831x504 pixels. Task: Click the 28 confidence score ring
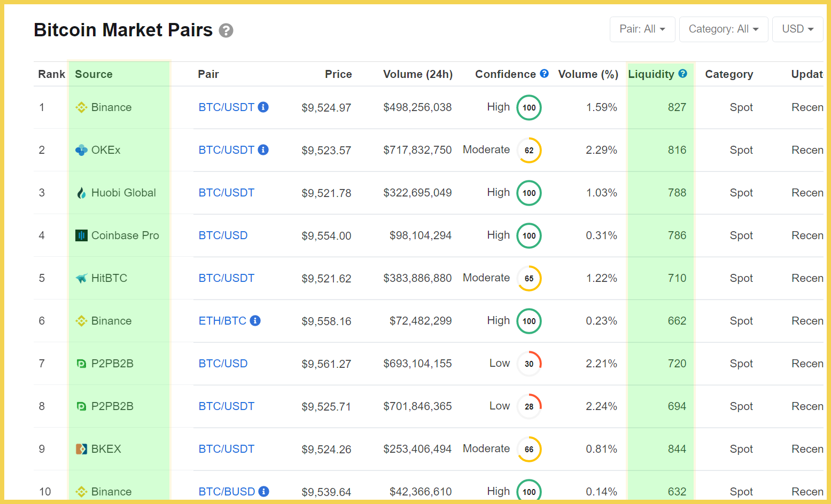point(529,406)
